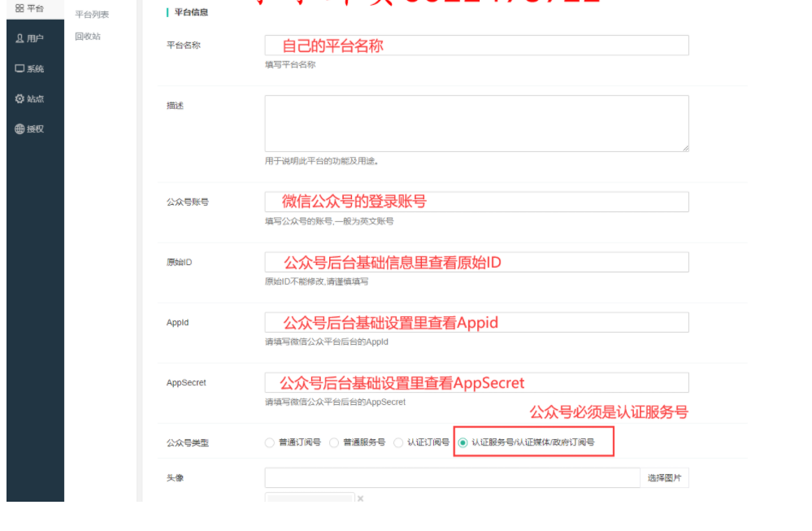Image resolution: width=812 pixels, height=531 pixels.
Task: Click the 用户 person icon
Action: 20,38
